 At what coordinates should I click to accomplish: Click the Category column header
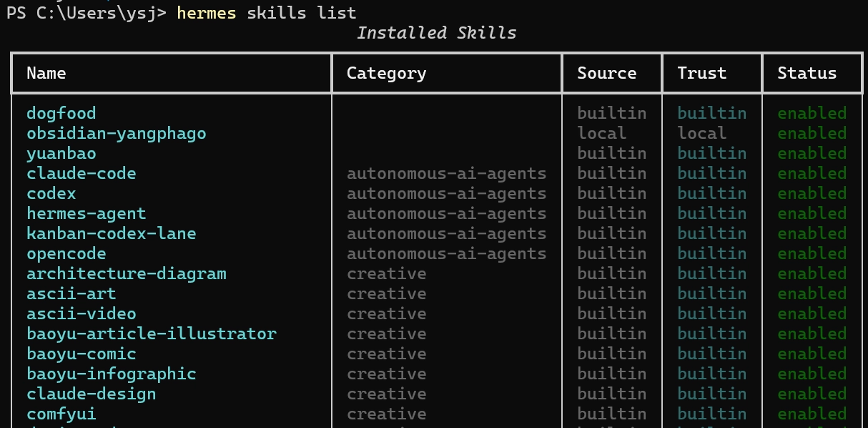tap(386, 74)
